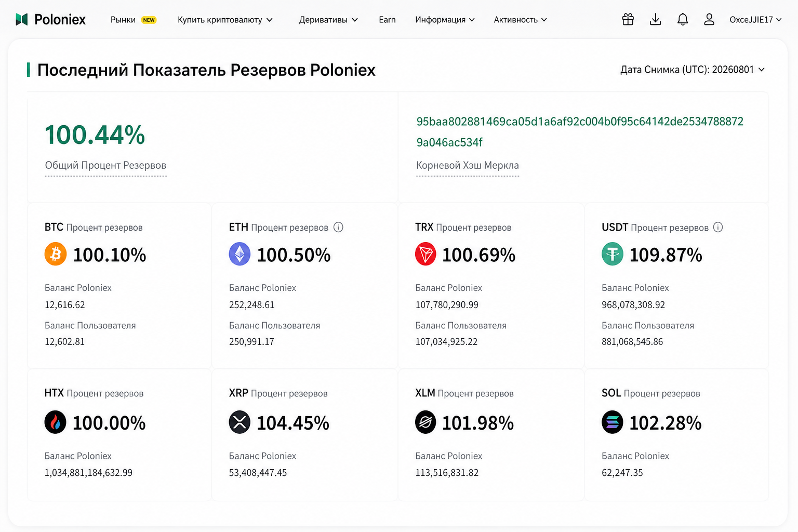Open the Деривативы dropdown
This screenshot has width=798, height=532.
coord(328,20)
